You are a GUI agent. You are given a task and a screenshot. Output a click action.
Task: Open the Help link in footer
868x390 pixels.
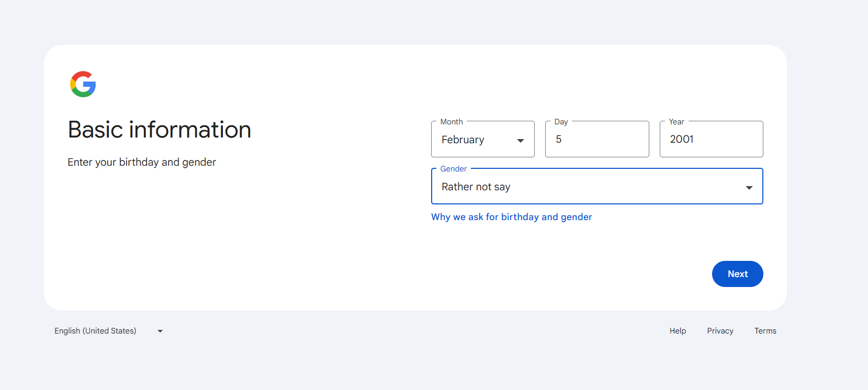pos(678,331)
